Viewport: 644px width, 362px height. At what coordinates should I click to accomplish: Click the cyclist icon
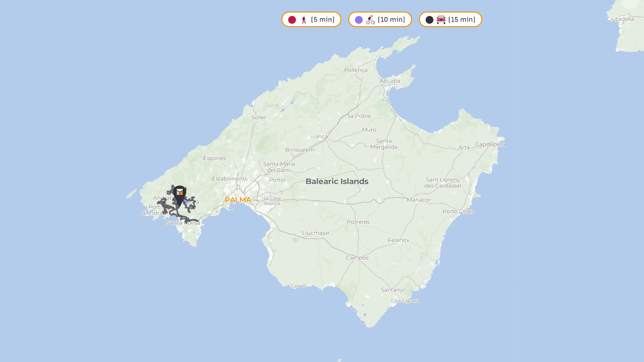(x=370, y=20)
